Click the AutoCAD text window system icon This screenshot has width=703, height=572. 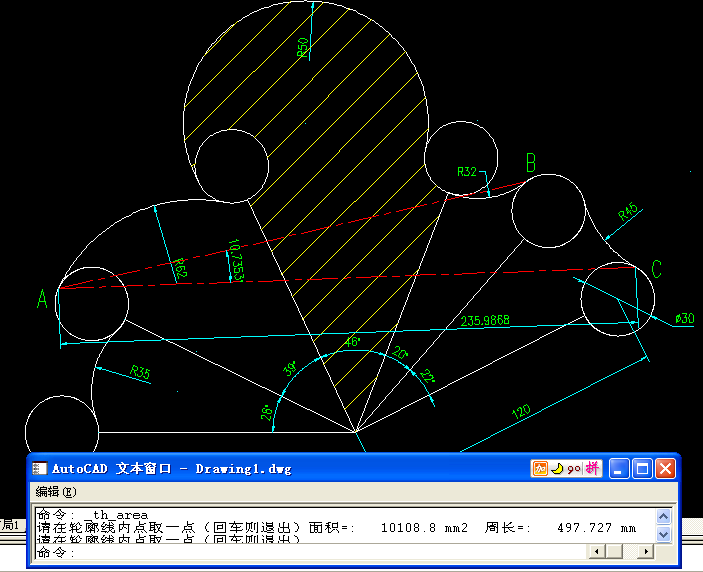(39, 469)
